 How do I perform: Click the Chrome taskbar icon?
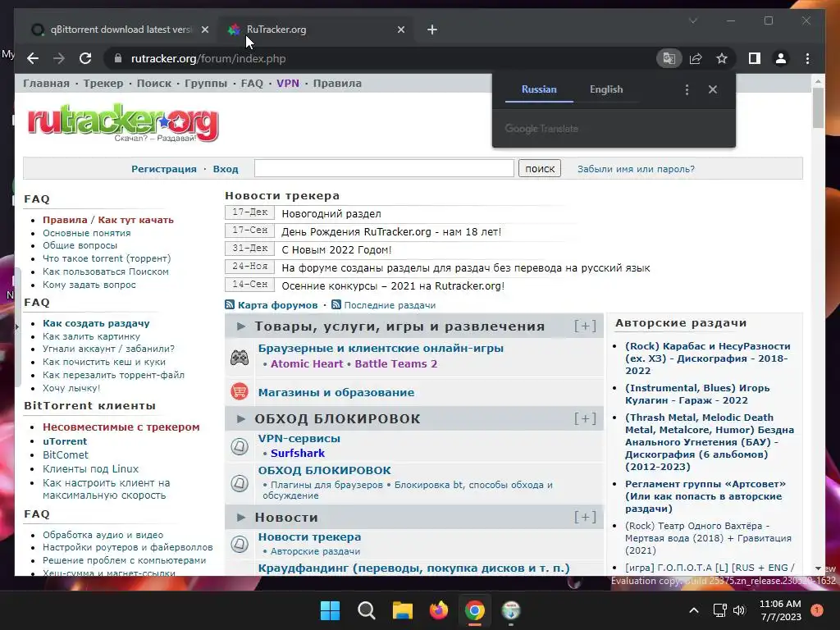(475, 610)
